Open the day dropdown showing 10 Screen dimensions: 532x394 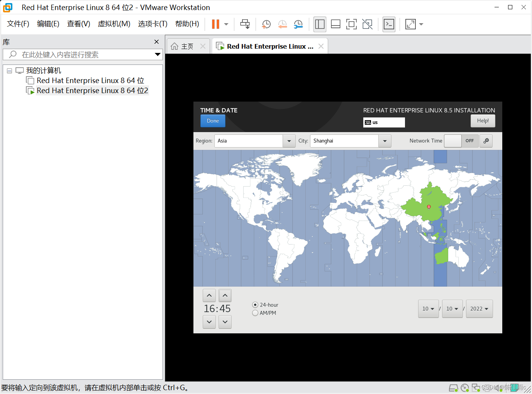pyautogui.click(x=452, y=309)
